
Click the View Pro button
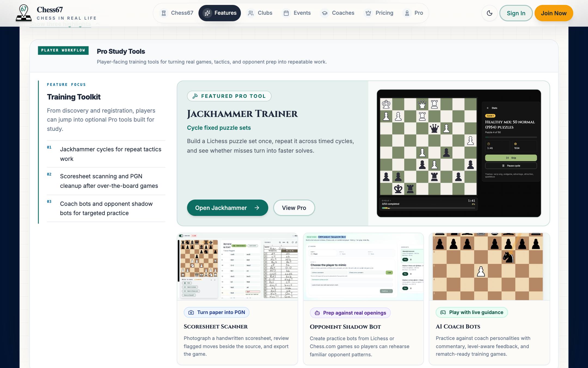pos(294,208)
